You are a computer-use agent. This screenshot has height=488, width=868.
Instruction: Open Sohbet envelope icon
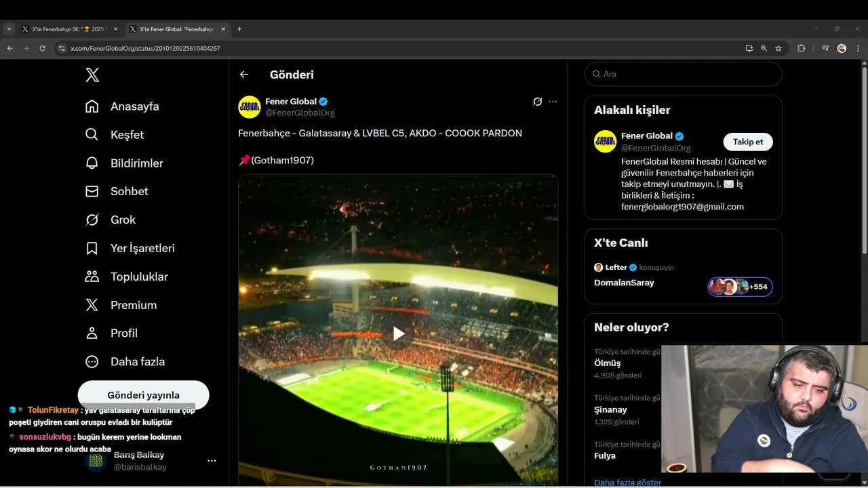(x=92, y=192)
